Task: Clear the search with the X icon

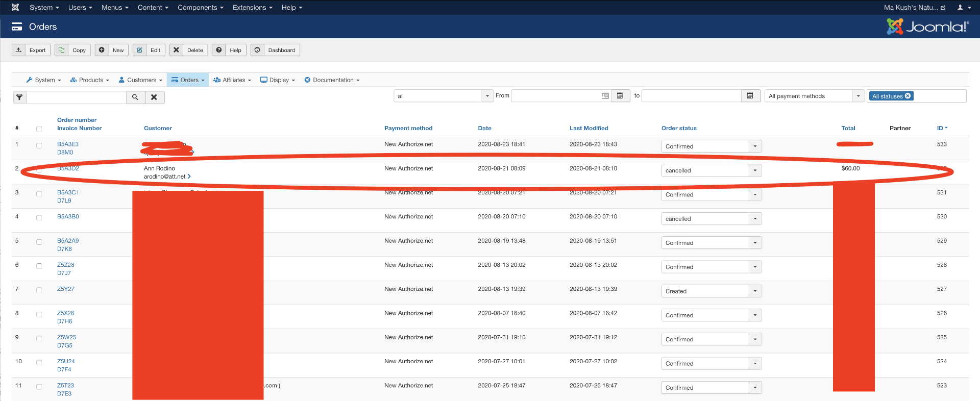Action: pyautogui.click(x=154, y=97)
